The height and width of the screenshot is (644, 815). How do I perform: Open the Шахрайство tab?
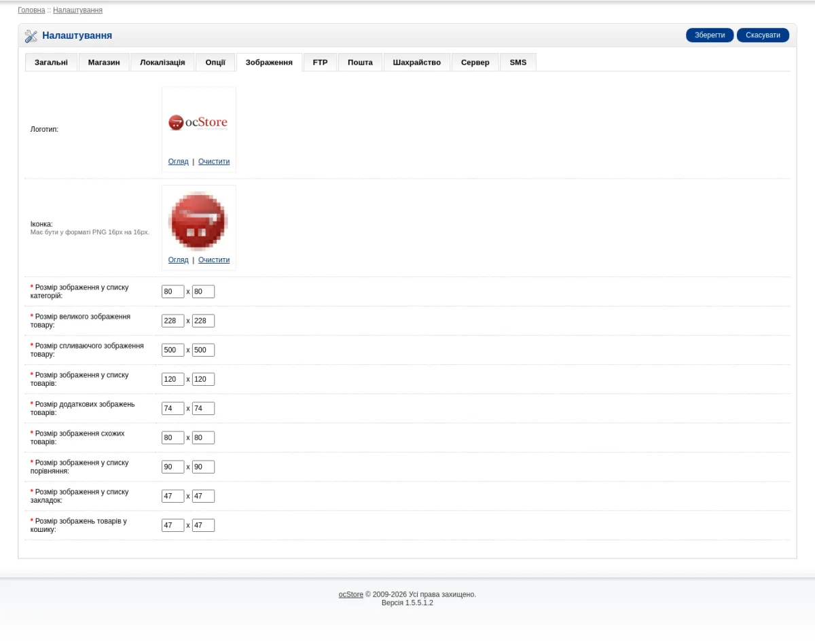click(x=417, y=62)
